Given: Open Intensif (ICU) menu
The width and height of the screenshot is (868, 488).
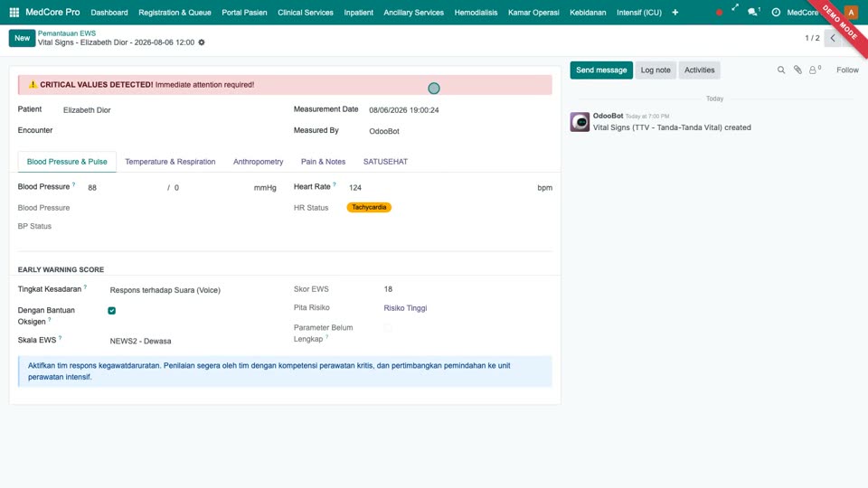Looking at the screenshot, I should (639, 12).
